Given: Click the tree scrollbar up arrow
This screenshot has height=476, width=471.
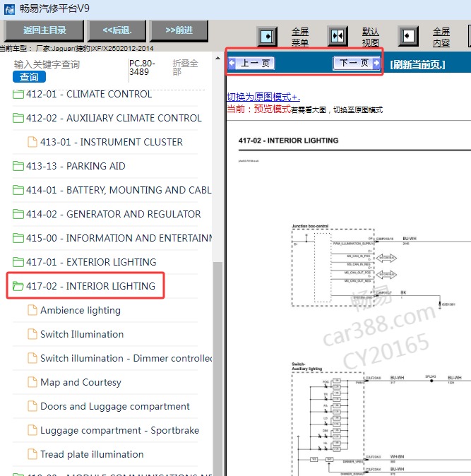Looking at the screenshot, I should click(217, 58).
